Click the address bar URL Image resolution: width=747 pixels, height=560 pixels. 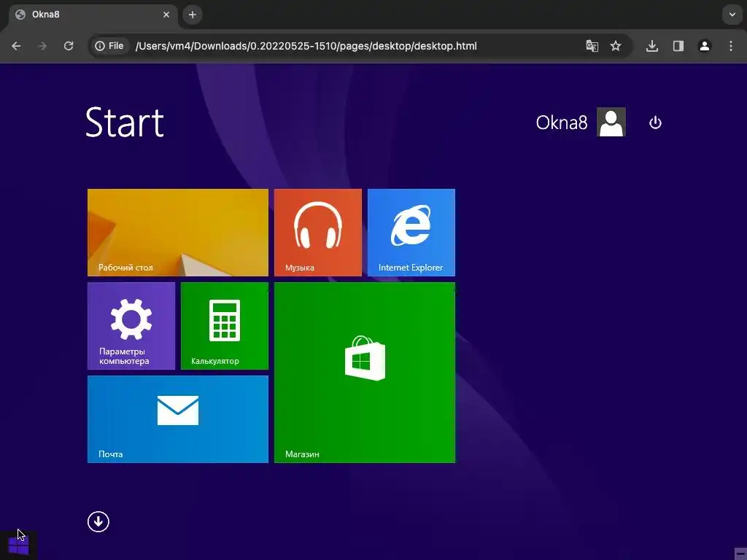(x=306, y=46)
